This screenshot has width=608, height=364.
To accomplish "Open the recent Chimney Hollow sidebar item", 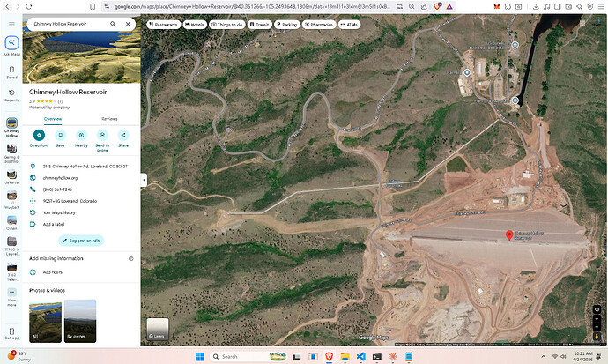I will tap(11, 128).
